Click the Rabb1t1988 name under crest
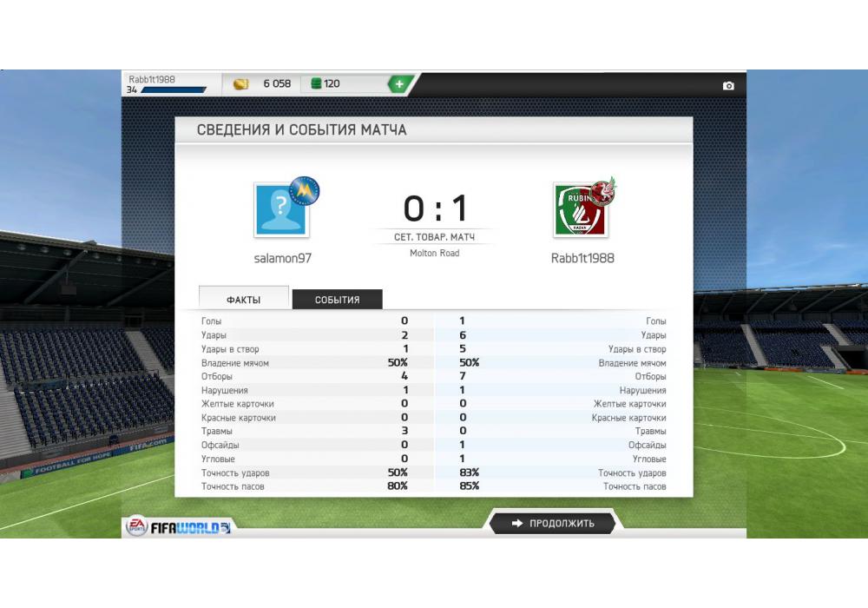Viewport: 868px width, 608px height. [582, 258]
